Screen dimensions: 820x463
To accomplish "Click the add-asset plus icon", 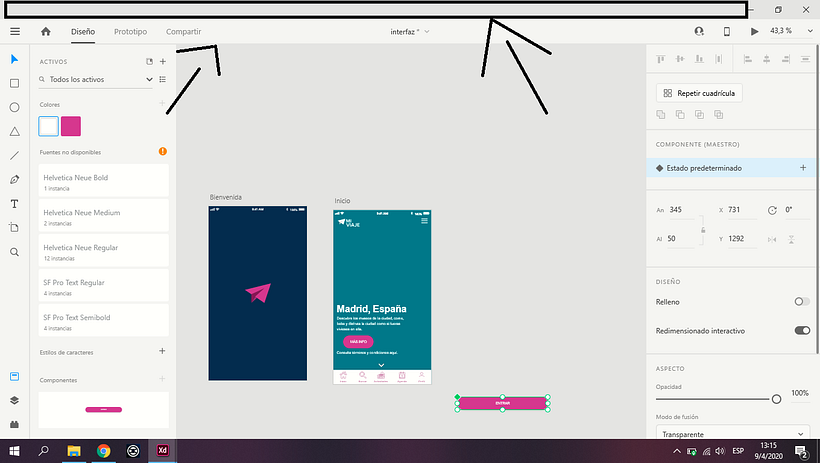I will click(163, 62).
